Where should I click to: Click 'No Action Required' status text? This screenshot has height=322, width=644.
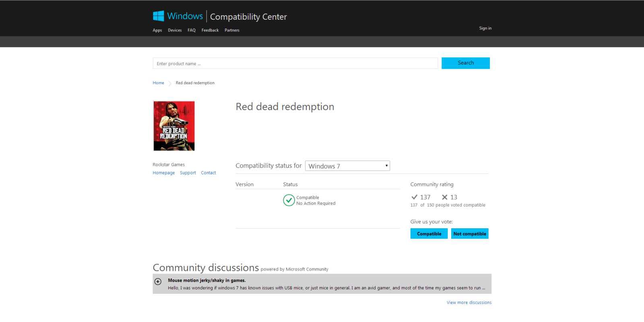coord(316,203)
